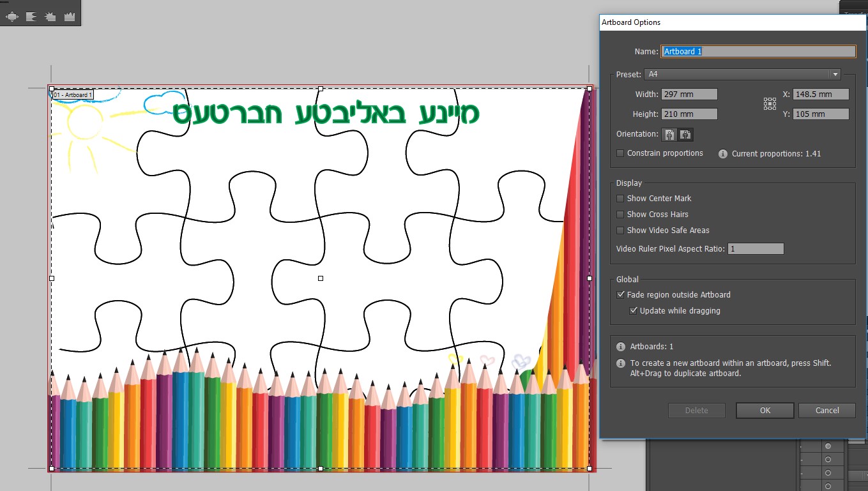The width and height of the screenshot is (868, 491).
Task: Cancel the Artboard Options dialog
Action: [826, 411]
